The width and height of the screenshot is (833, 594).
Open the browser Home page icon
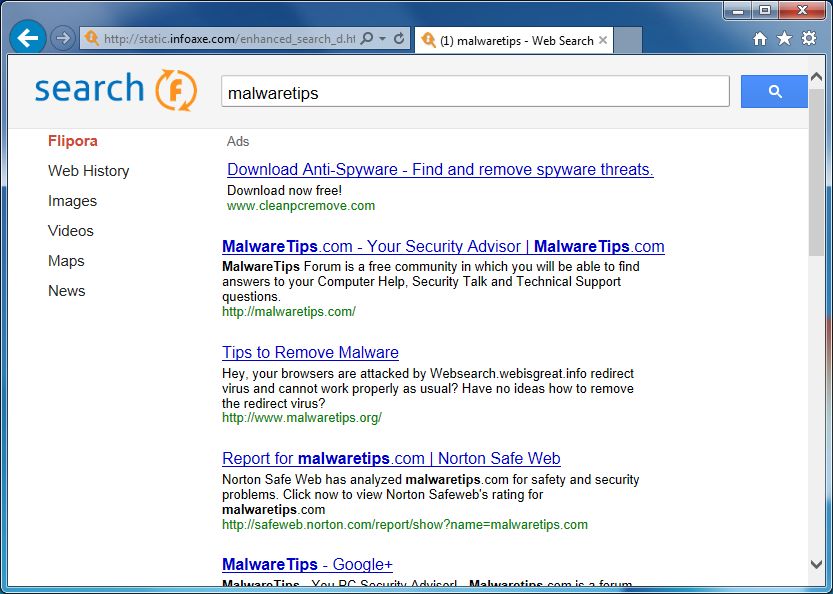[760, 39]
